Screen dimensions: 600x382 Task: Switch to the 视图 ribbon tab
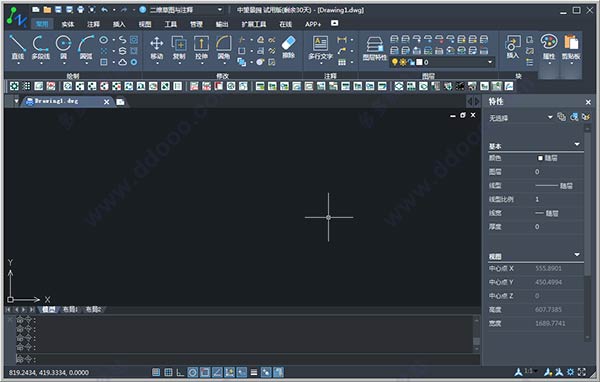(145, 24)
